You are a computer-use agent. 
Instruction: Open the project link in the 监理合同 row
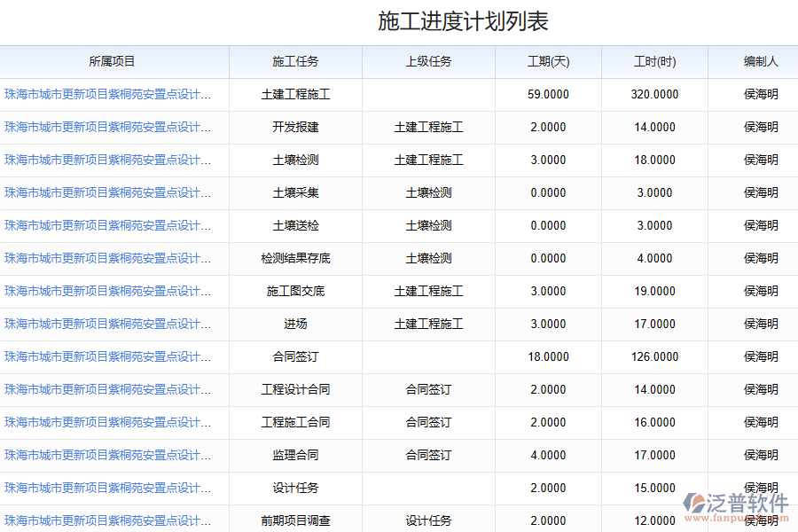pos(107,456)
